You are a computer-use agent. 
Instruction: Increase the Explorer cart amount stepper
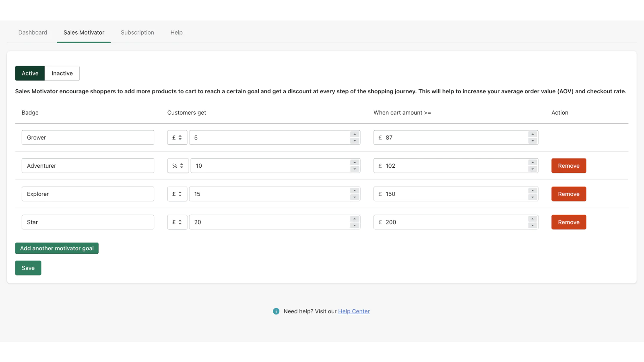pos(533,191)
